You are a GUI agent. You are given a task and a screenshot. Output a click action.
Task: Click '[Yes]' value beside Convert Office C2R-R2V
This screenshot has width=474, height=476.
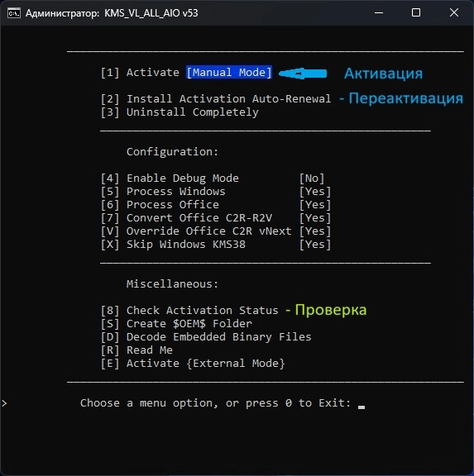click(x=315, y=218)
